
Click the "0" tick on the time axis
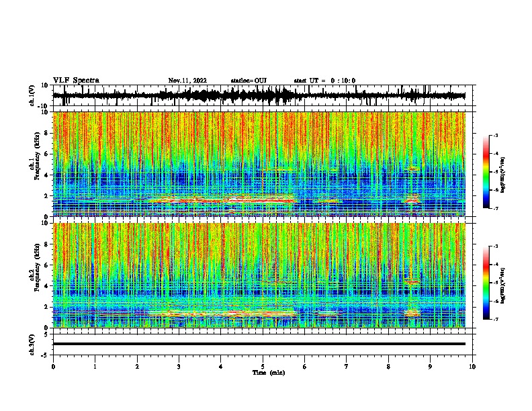coord(53,367)
